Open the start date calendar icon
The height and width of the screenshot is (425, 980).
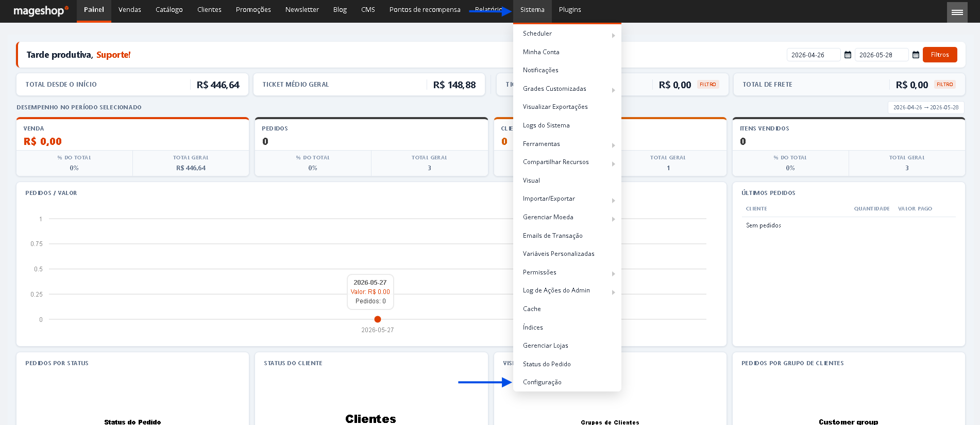tap(848, 55)
